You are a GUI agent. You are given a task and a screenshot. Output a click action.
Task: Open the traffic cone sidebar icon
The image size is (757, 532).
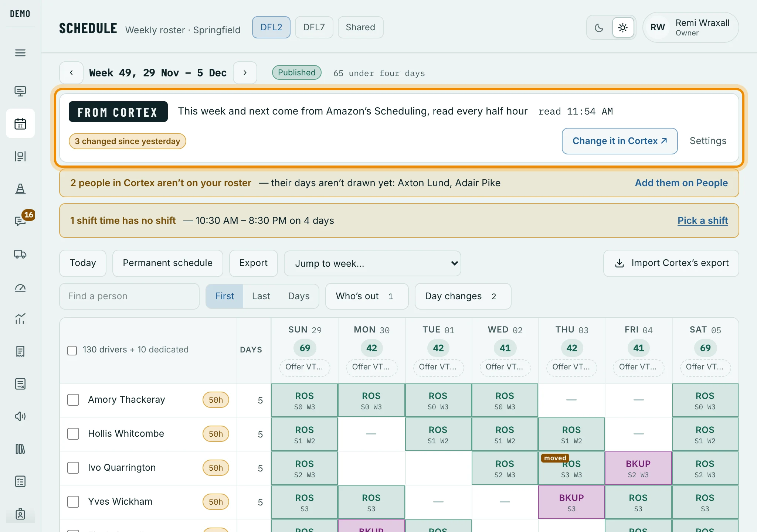tap(20, 189)
